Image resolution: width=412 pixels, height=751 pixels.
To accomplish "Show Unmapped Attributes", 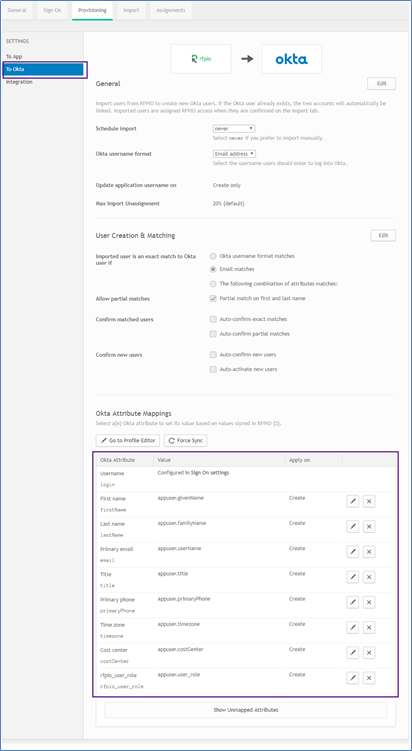I will coord(246,710).
